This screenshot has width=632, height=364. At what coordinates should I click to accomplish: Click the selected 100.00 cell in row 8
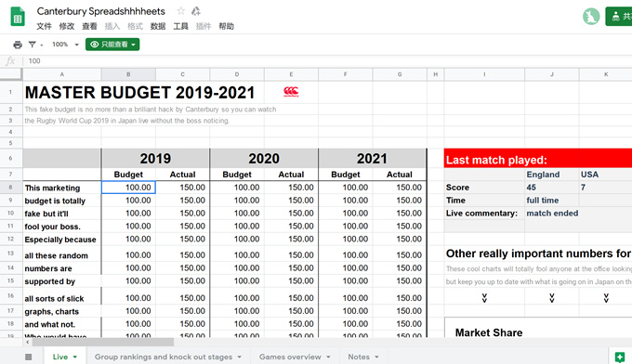tap(128, 188)
